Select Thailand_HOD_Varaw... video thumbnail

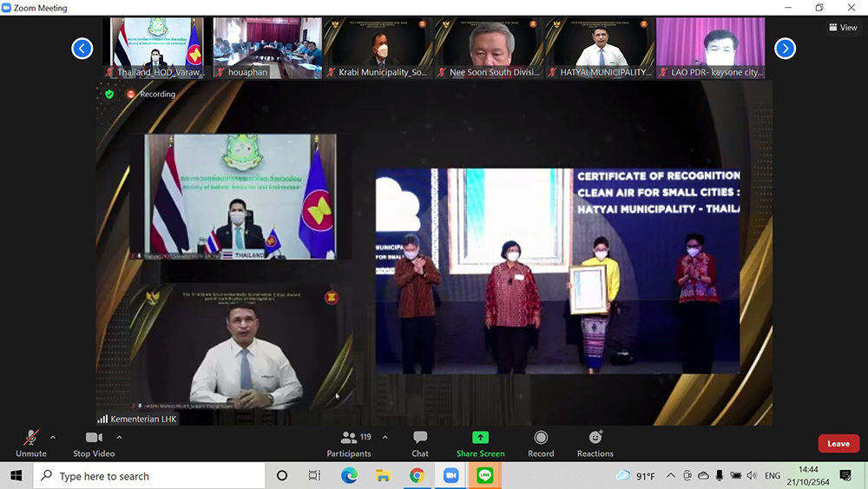pos(157,48)
